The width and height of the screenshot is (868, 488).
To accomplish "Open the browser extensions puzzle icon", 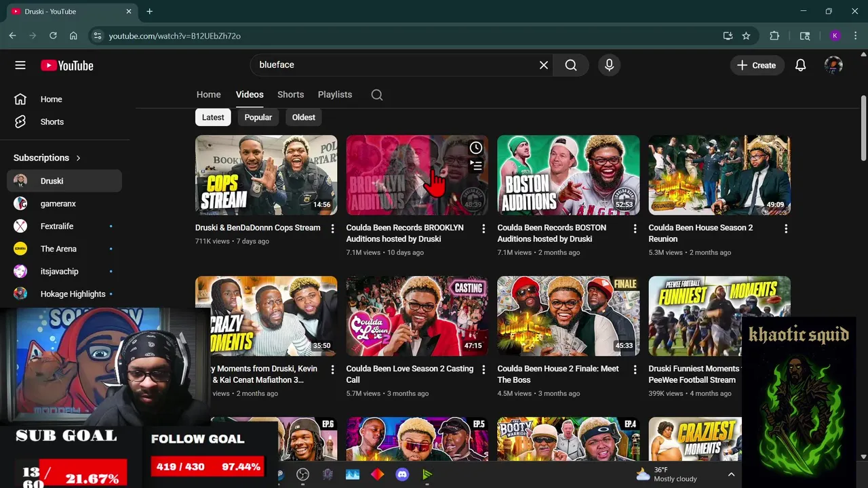I will pyautogui.click(x=774, y=36).
